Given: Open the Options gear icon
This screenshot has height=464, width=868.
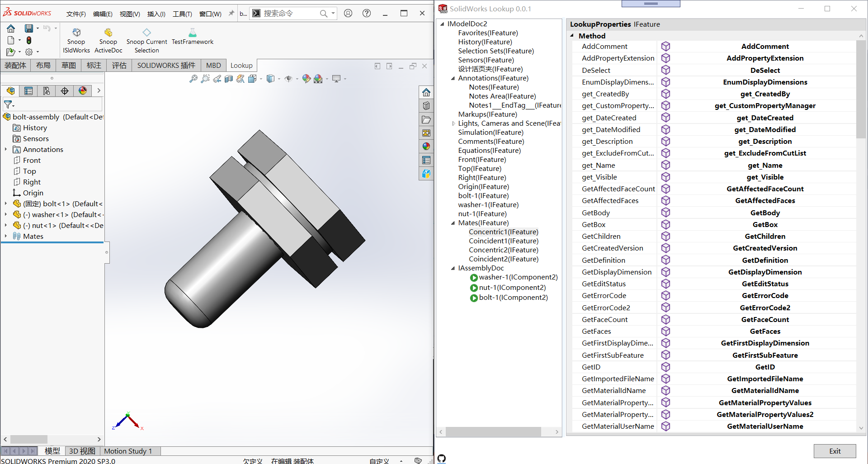Looking at the screenshot, I should 29,52.
